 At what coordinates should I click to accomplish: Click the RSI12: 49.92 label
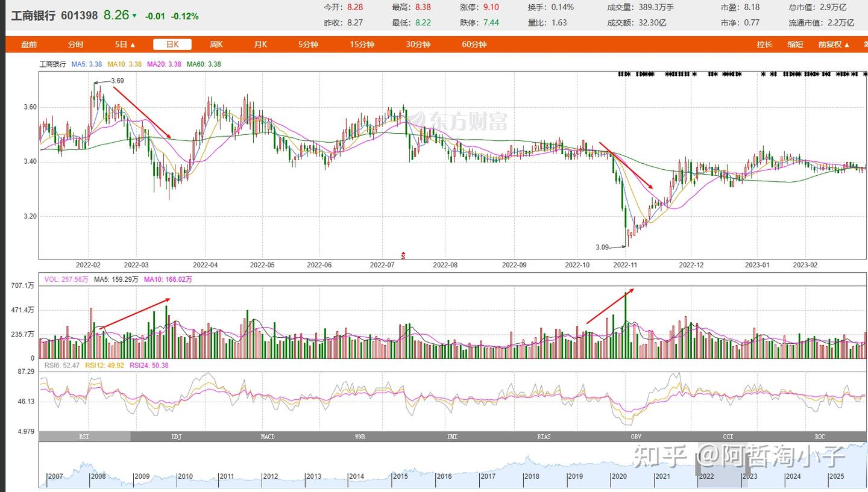click(x=105, y=365)
